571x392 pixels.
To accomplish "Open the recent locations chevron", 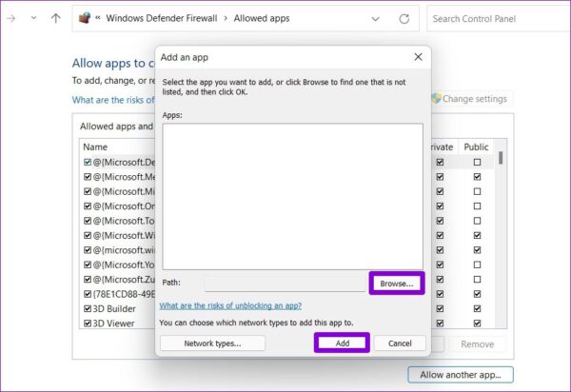I will [x=33, y=18].
